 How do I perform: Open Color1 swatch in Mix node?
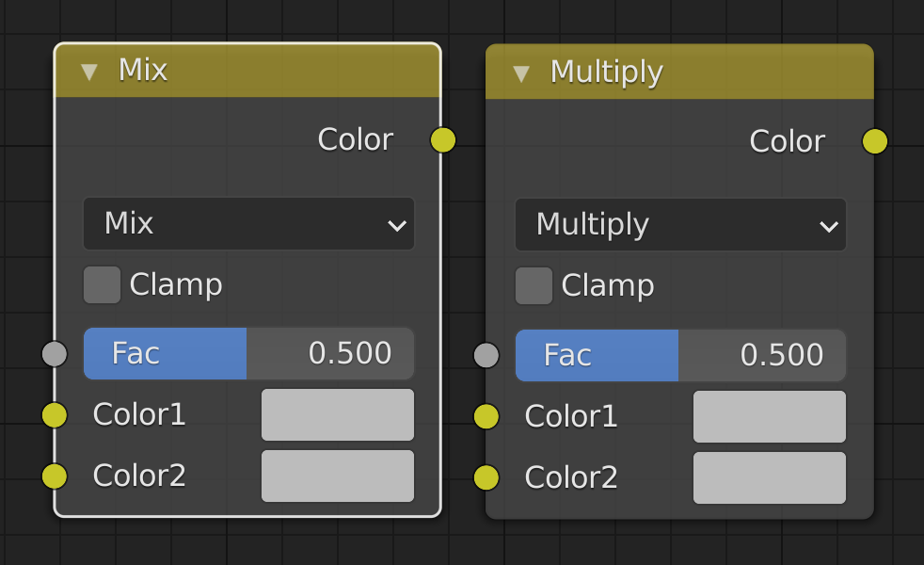tap(338, 414)
